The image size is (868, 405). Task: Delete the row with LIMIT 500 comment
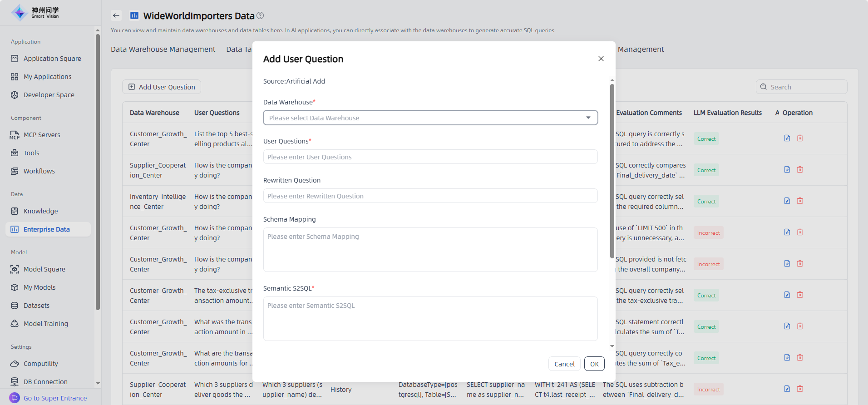pyautogui.click(x=800, y=232)
